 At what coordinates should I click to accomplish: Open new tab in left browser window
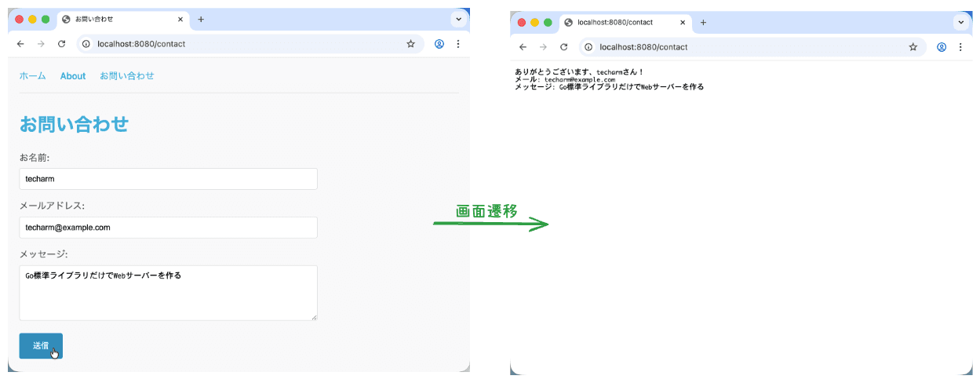tap(201, 20)
